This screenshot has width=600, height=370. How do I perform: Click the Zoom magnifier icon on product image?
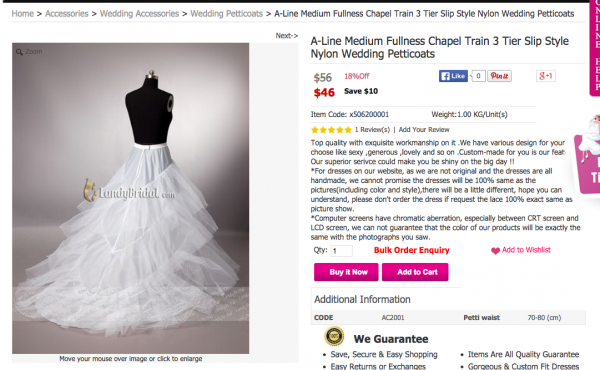coord(19,52)
